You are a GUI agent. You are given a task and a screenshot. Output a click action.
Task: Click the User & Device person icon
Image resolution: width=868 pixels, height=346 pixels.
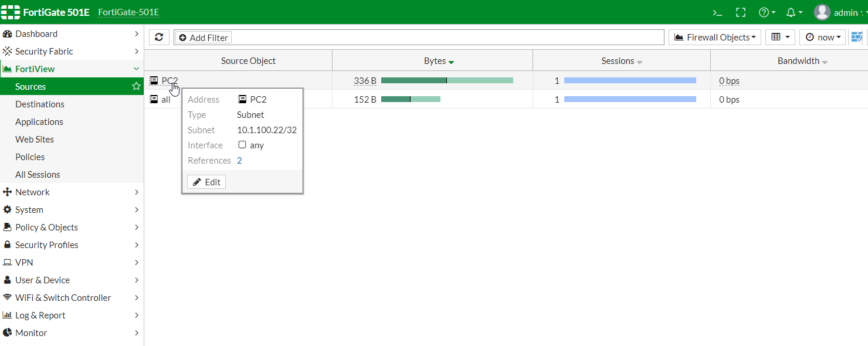pyautogui.click(x=8, y=280)
